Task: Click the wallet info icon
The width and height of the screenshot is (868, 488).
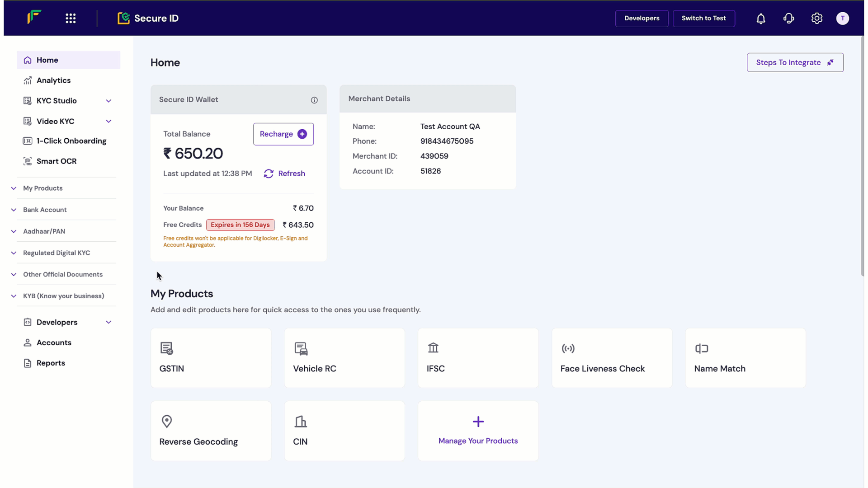Action: (x=314, y=100)
